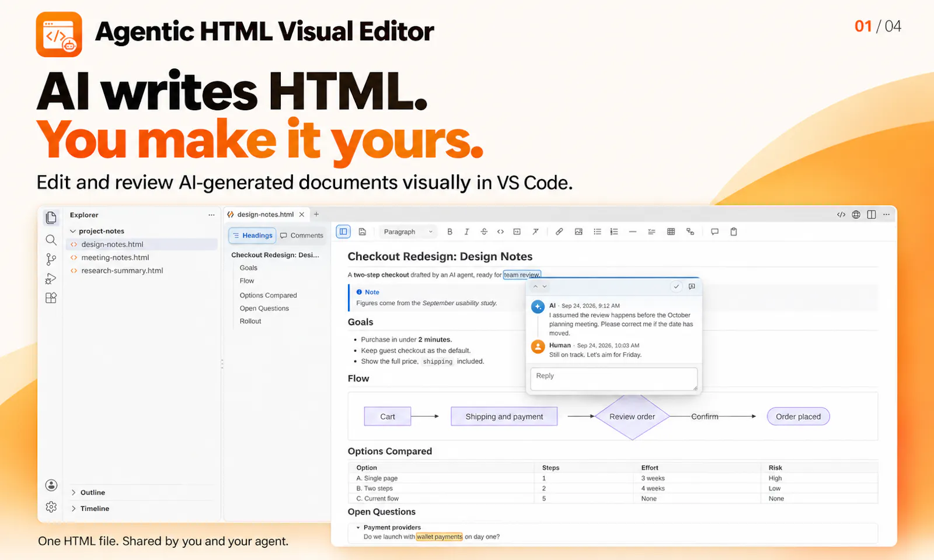Image resolution: width=934 pixels, height=560 pixels.
Task: Switch to the Comments tab
Action: [x=302, y=236]
